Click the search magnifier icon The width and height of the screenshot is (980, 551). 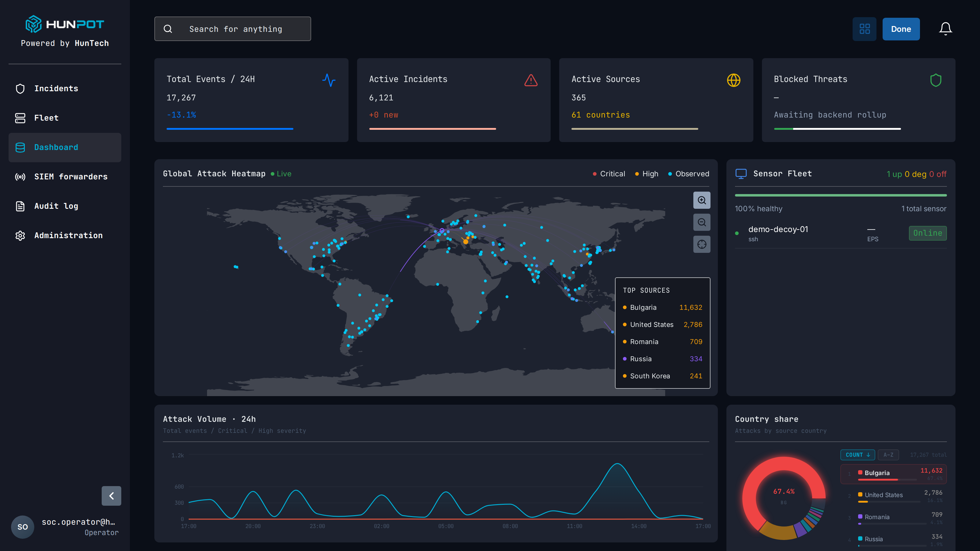coord(168,29)
